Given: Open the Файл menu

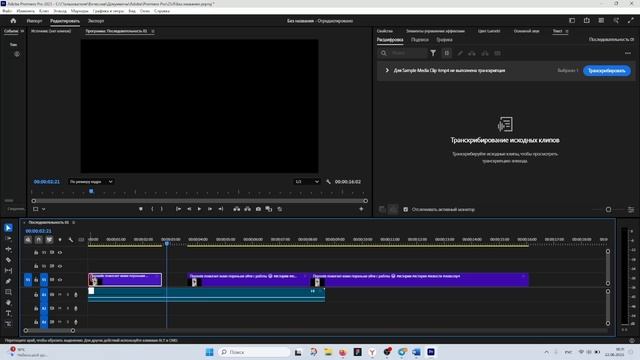Looking at the screenshot, I should (7, 11).
